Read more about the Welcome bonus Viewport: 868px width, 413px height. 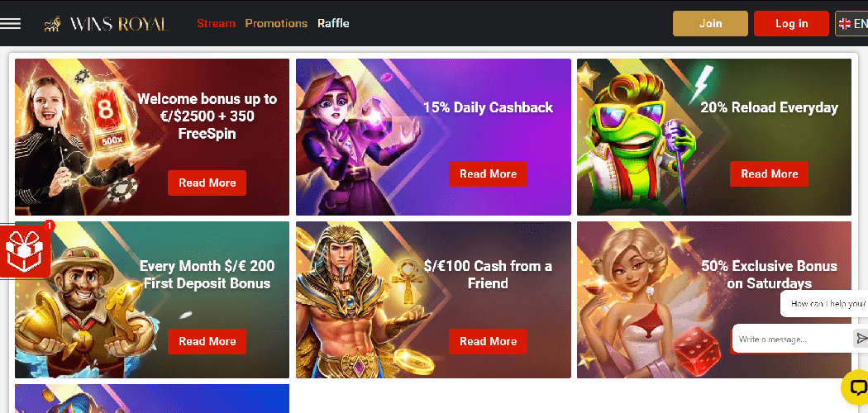[207, 183]
